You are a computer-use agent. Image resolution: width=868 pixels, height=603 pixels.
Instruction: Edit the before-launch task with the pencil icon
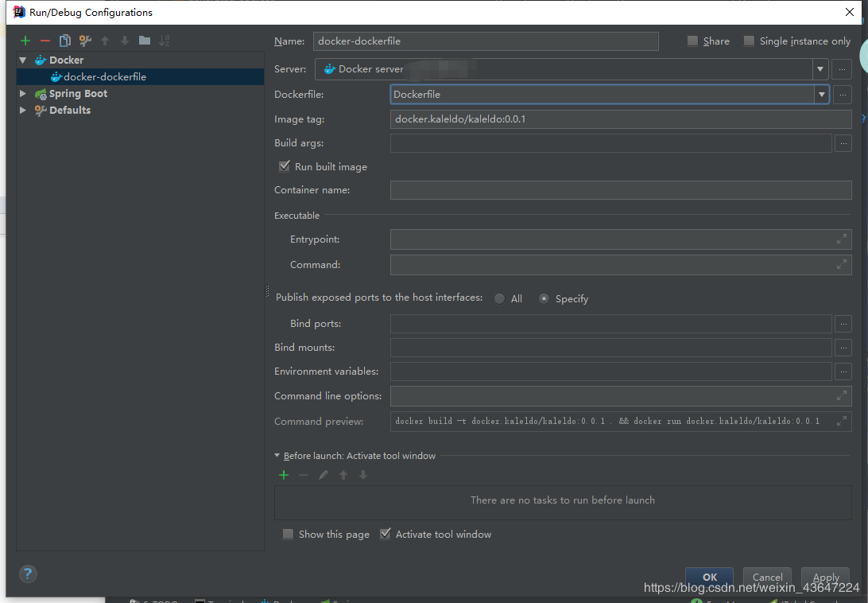tap(324, 475)
